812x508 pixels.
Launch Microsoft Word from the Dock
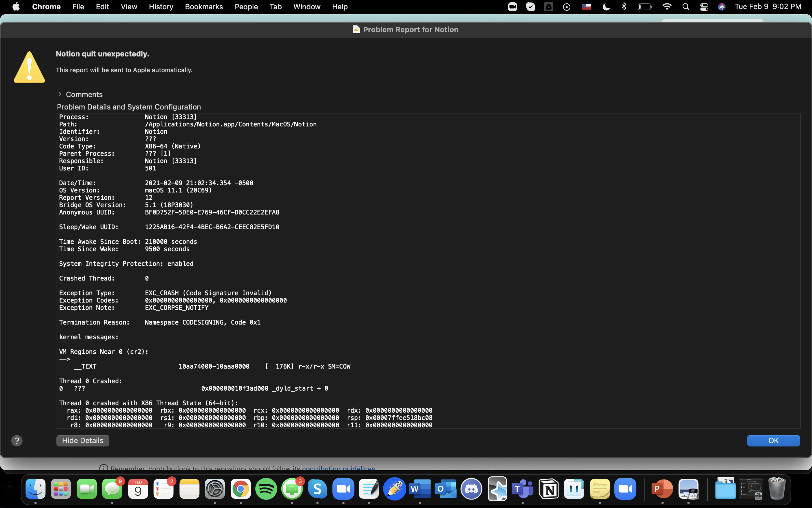420,489
